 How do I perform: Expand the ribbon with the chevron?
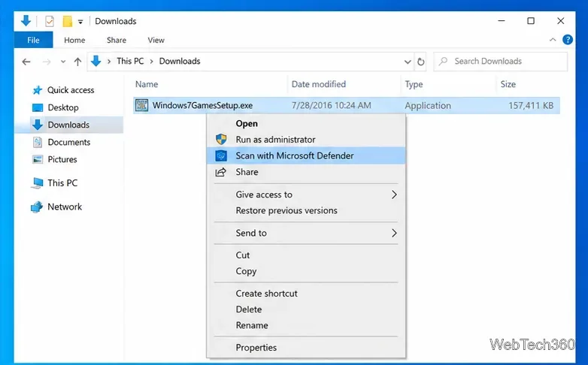(x=553, y=39)
